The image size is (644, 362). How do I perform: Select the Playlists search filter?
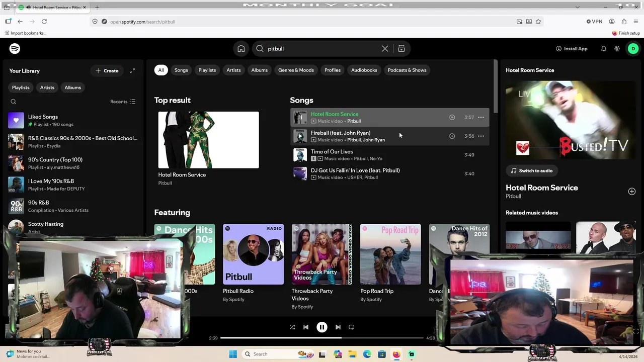click(x=207, y=70)
